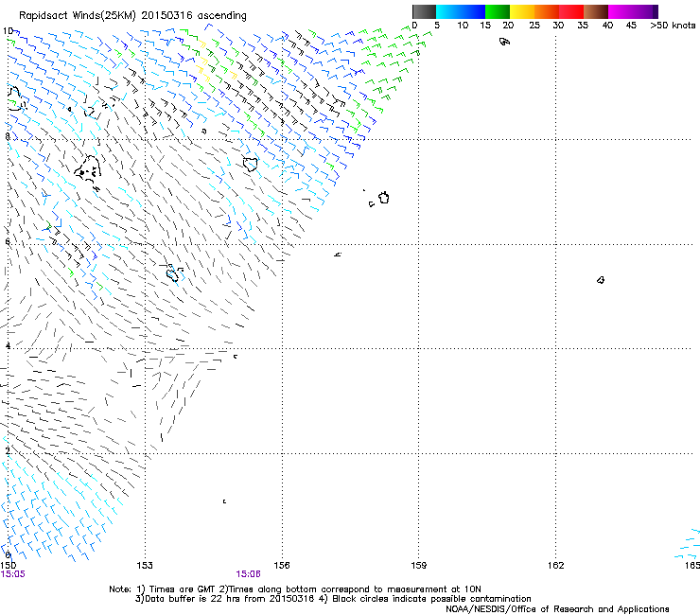Image resolution: width=700 pixels, height=615 pixels.
Task: Click the purple '15:05' time label
Action: click(12, 574)
